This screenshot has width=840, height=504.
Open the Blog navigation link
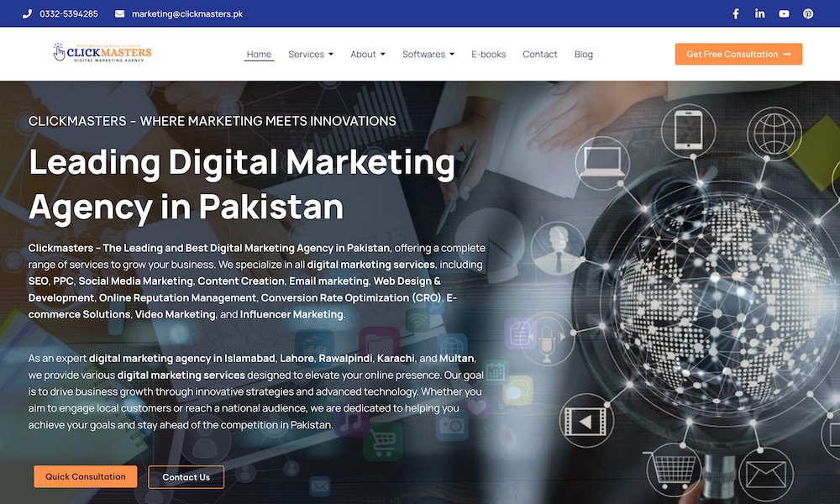tap(584, 54)
